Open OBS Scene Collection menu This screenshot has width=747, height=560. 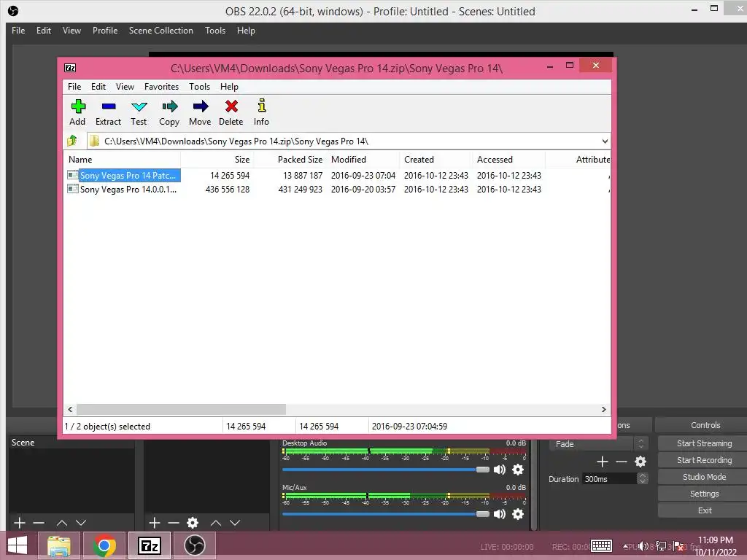(161, 31)
